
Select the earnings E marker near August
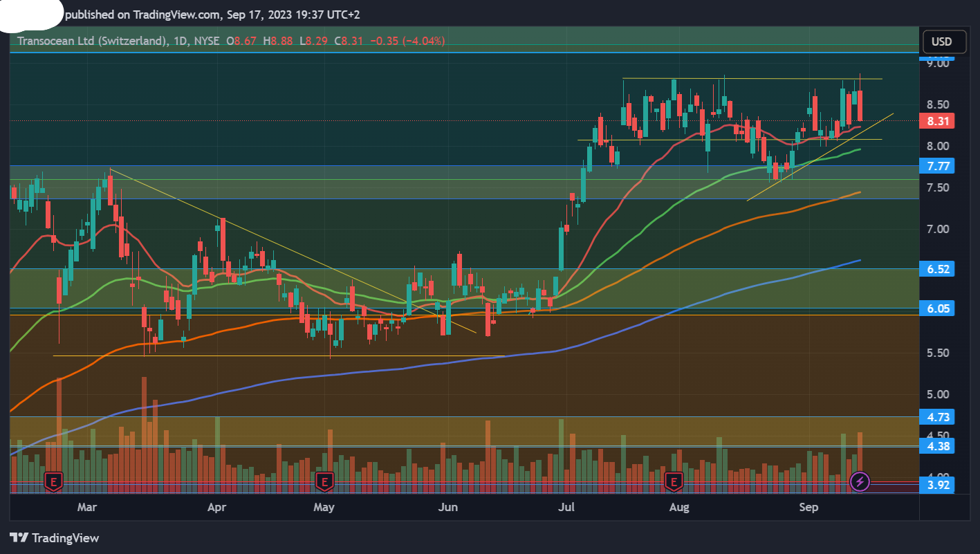coord(674,481)
